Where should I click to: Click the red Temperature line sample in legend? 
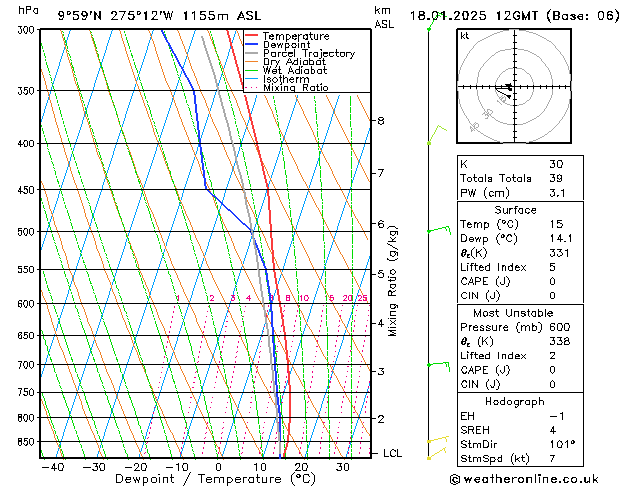click(252, 36)
